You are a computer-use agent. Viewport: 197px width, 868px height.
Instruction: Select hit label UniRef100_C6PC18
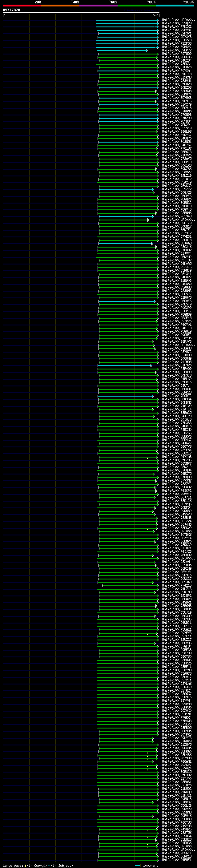[x=177, y=856]
